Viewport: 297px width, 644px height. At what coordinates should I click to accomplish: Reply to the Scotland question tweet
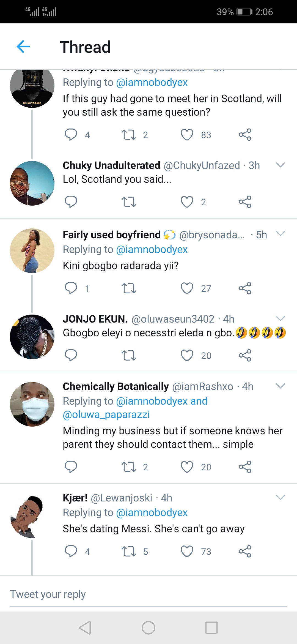[71, 135]
